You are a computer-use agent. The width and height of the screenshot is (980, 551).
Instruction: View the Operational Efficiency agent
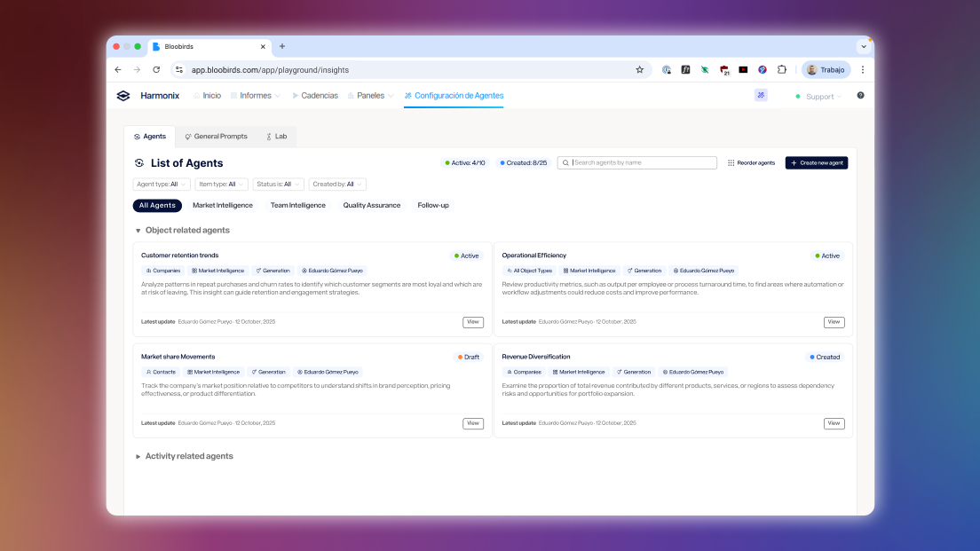[834, 322]
